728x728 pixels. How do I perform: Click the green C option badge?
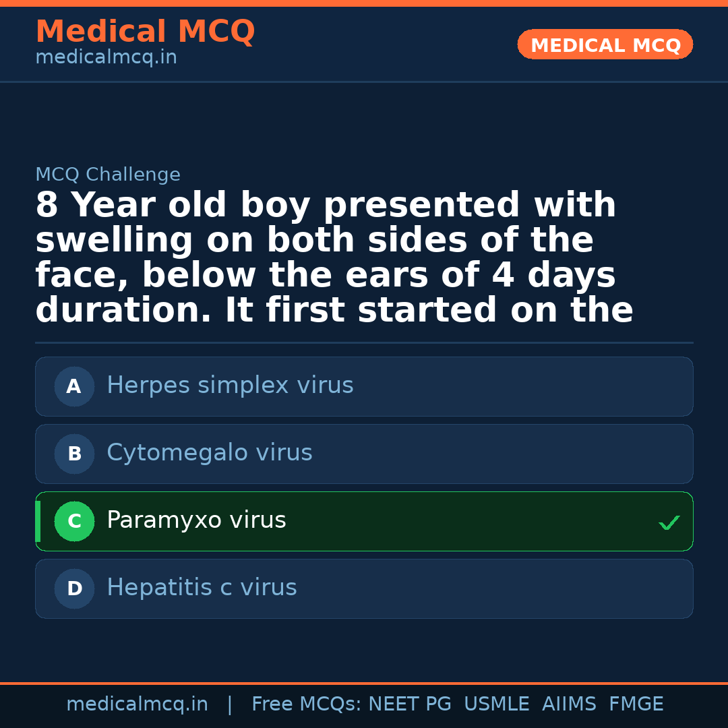click(74, 522)
